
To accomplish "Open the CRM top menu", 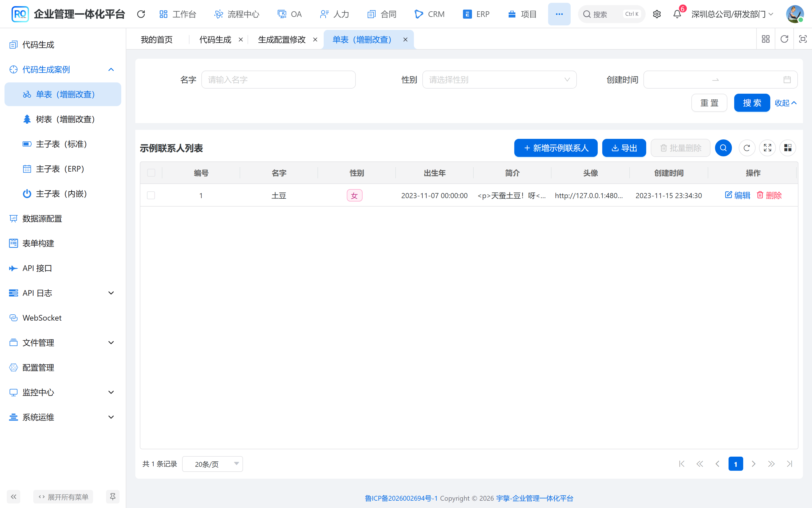I will (x=429, y=14).
